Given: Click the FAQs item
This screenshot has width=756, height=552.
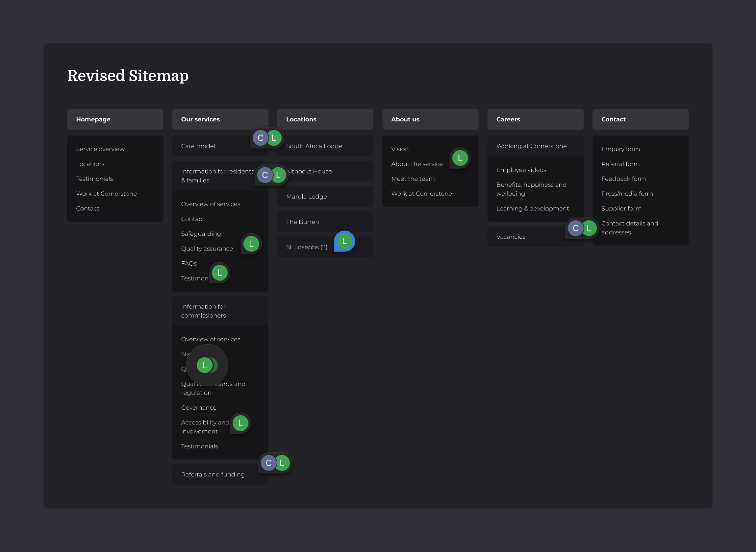Looking at the screenshot, I should 189,264.
